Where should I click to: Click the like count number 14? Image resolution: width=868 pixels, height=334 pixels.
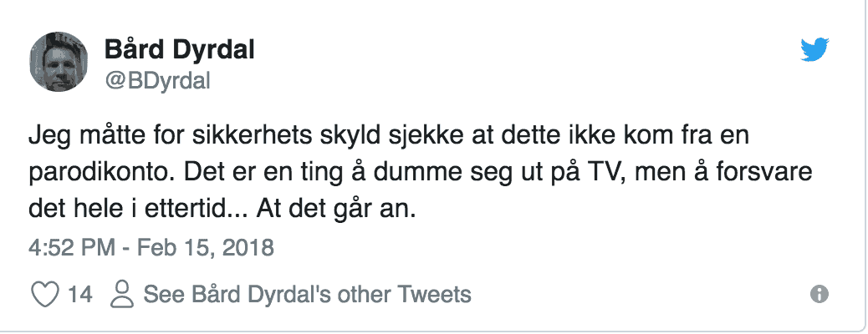[79, 294]
